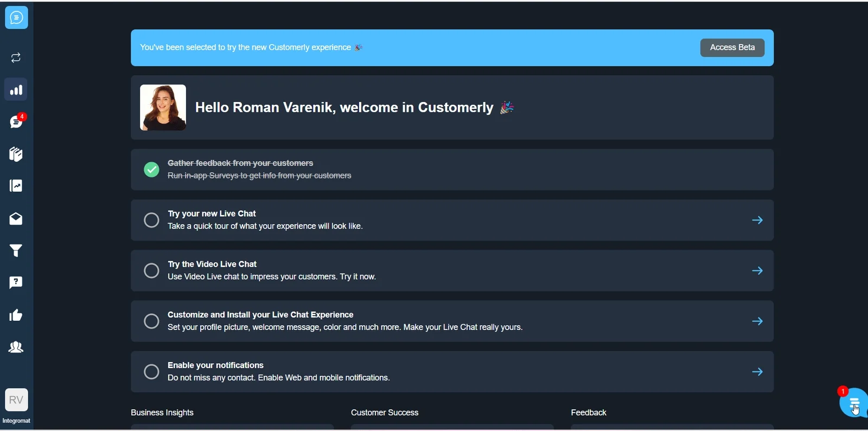The height and width of the screenshot is (431, 868).
Task: Open the bar chart dashboard icon
Action: 16,90
